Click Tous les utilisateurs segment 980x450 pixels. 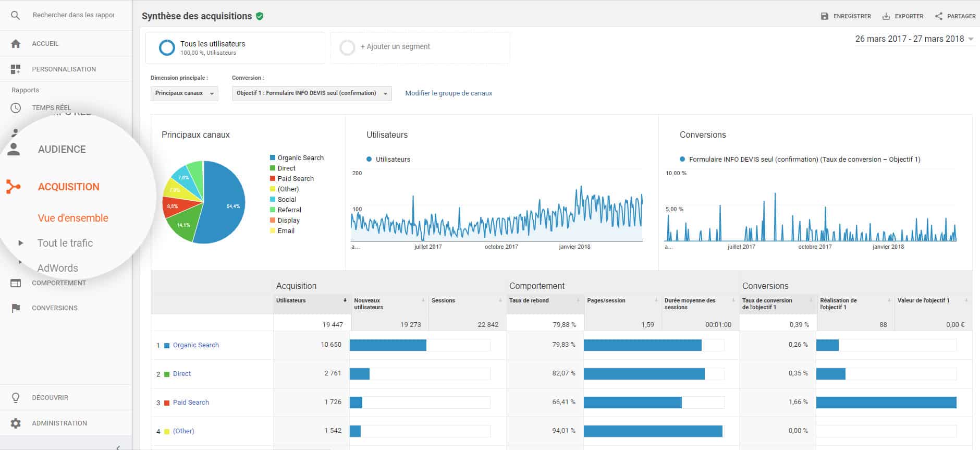click(235, 48)
